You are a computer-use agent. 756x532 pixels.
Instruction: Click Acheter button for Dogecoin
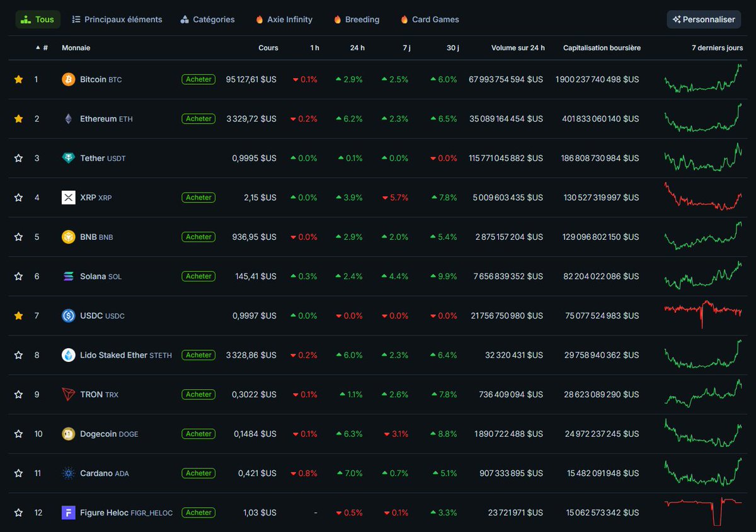[198, 434]
